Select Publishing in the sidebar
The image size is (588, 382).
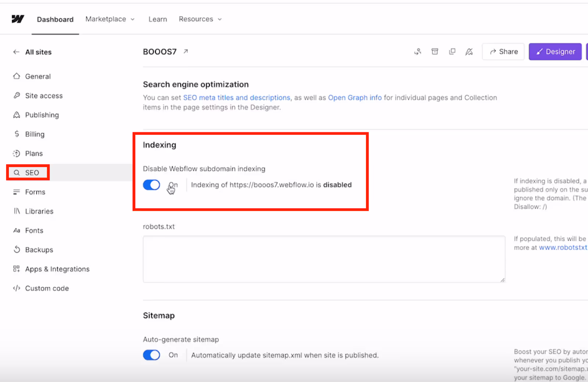click(x=42, y=115)
